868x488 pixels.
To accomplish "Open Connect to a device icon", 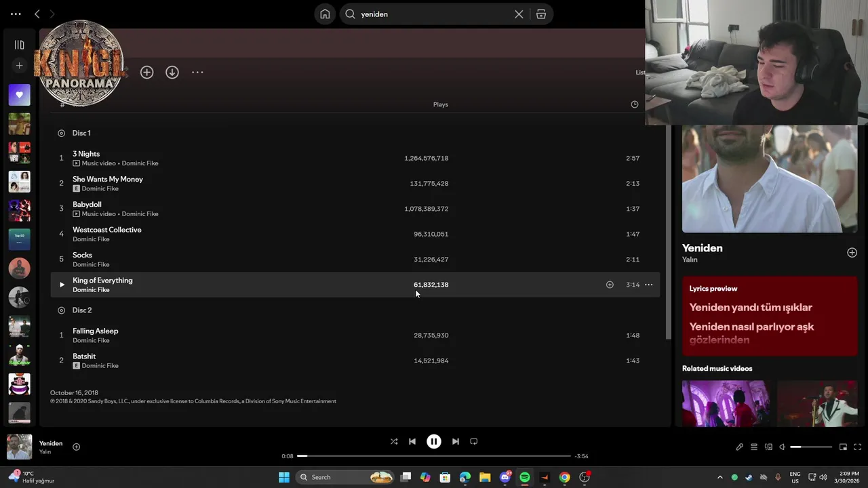I will pos(768,447).
